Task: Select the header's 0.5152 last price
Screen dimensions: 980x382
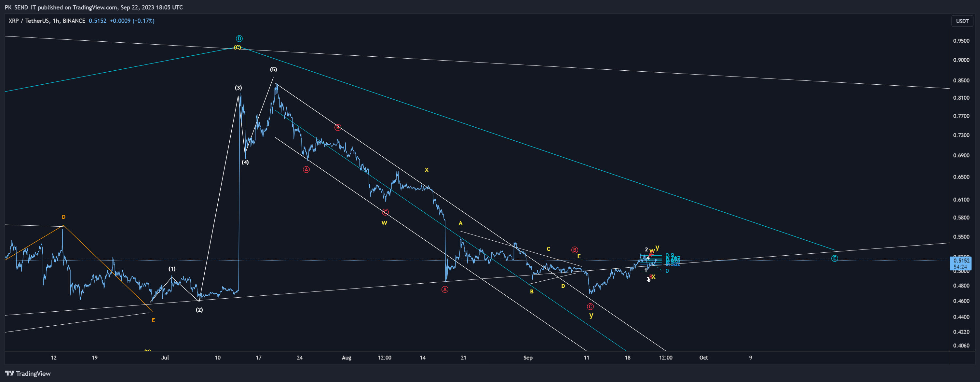Action: 97,21
